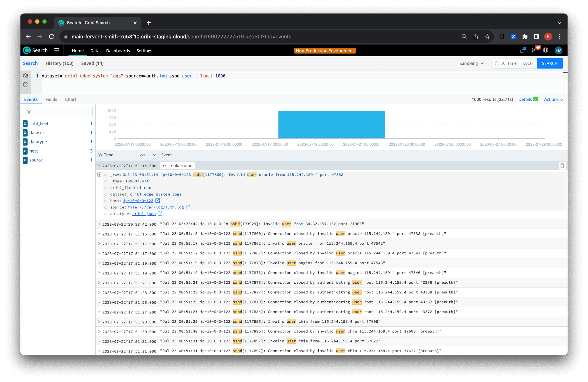Click the plus icon beside _raw

(99, 174)
